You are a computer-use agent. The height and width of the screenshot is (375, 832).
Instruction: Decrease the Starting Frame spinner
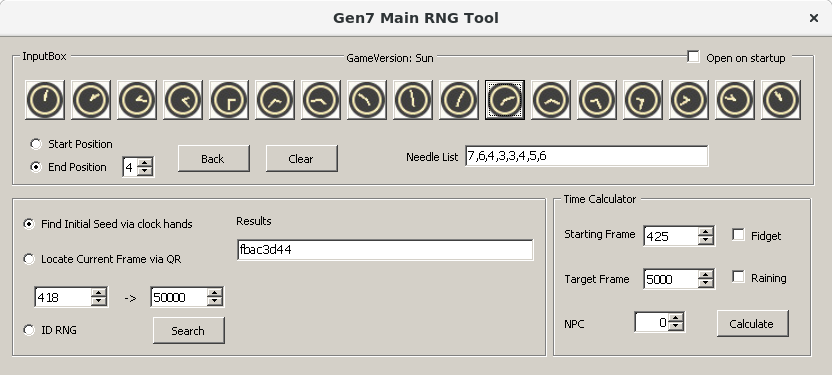click(x=705, y=240)
